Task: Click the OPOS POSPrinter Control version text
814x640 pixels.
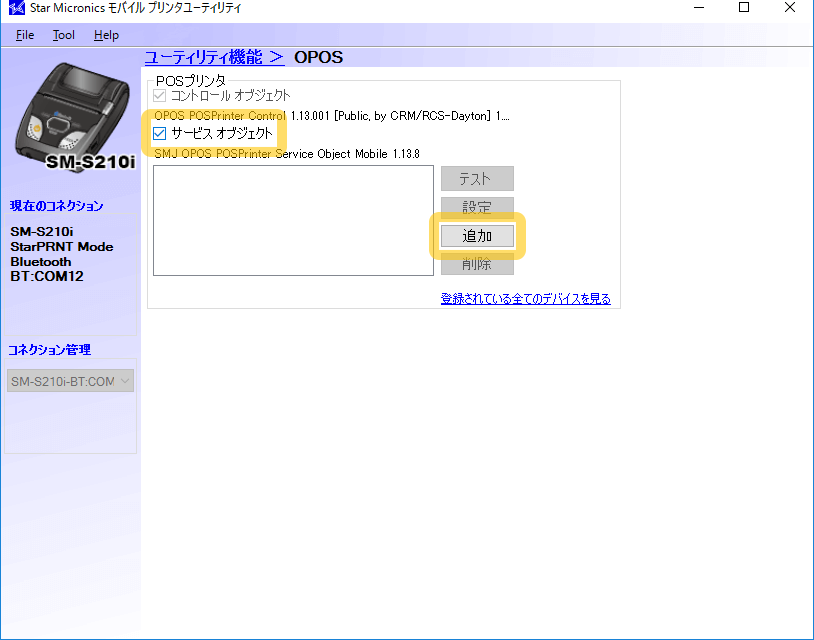Action: (x=331, y=116)
